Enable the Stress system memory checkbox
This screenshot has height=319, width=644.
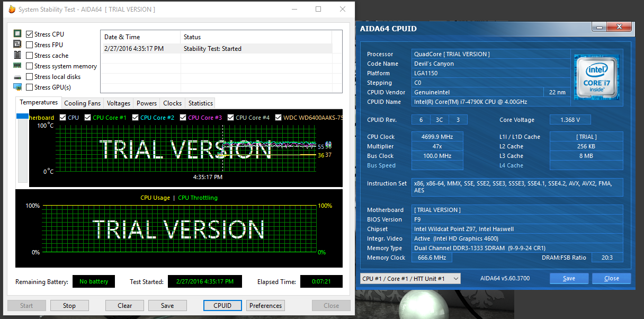[29, 66]
